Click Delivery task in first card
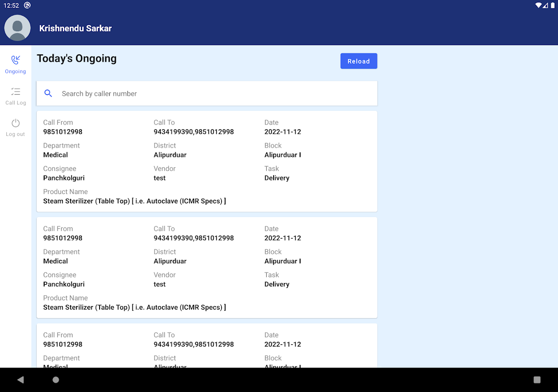Viewport: 558px width, 392px height. [277, 178]
